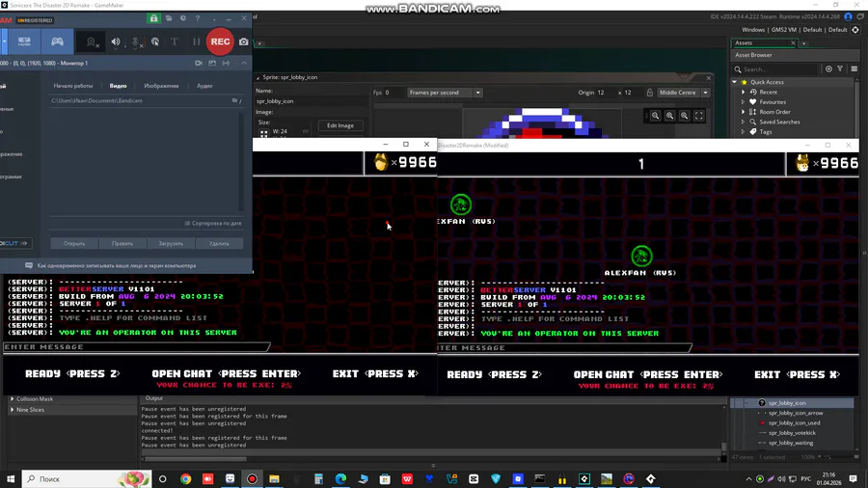
Task: Select Bandicam screen recording mode icon
Action: (24, 41)
